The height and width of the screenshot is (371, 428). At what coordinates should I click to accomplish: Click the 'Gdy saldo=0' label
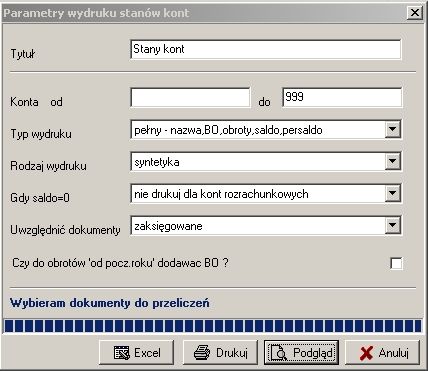coord(40,198)
